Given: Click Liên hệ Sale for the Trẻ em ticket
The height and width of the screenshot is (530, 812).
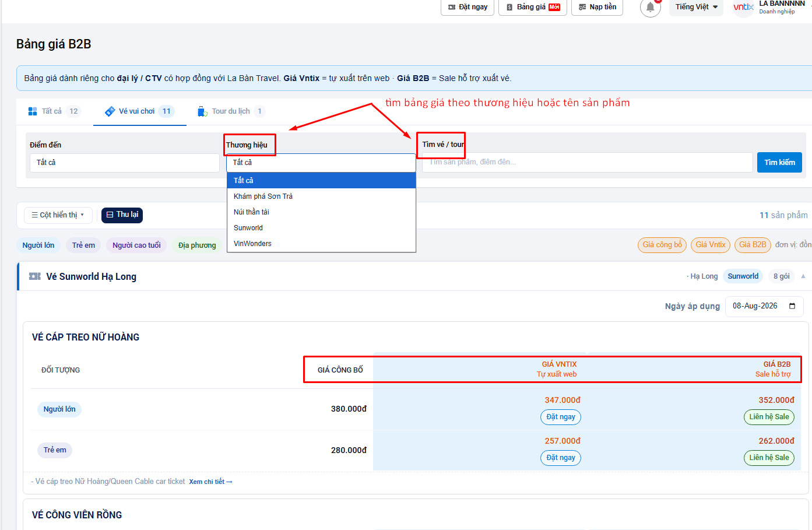Looking at the screenshot, I should 769,458.
